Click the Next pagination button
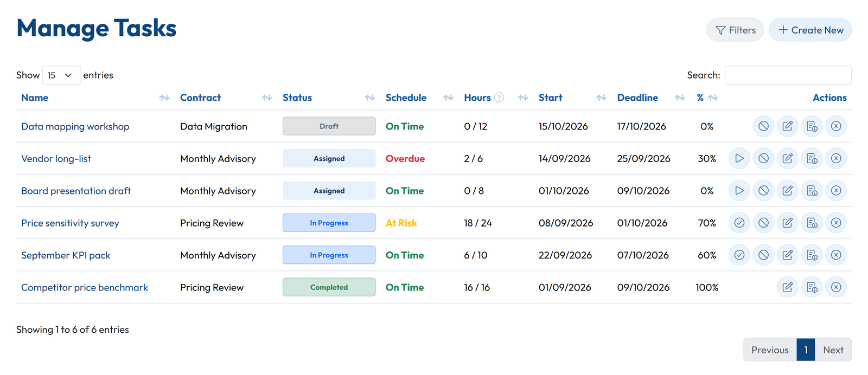Image resolution: width=868 pixels, height=375 pixels. pyautogui.click(x=833, y=350)
